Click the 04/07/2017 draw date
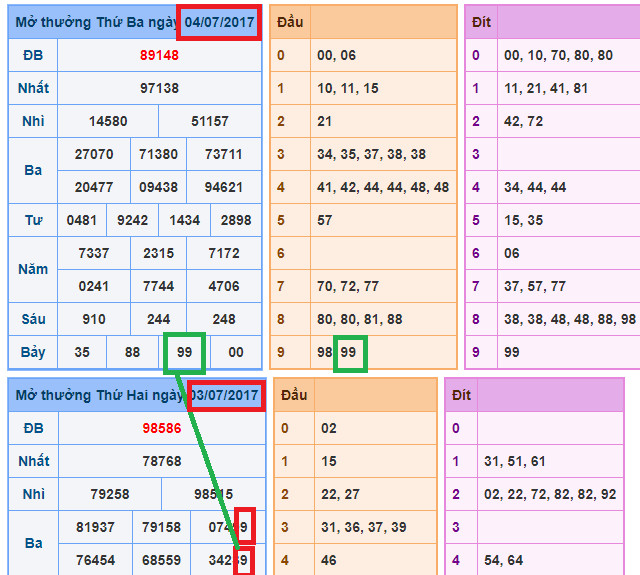640x575 pixels. coord(219,21)
